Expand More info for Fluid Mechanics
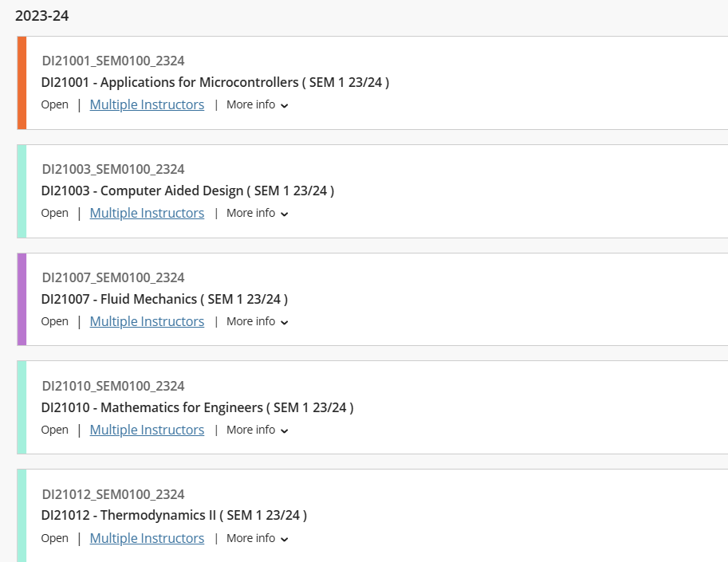Screen dimensions: 728x562 (x=257, y=321)
